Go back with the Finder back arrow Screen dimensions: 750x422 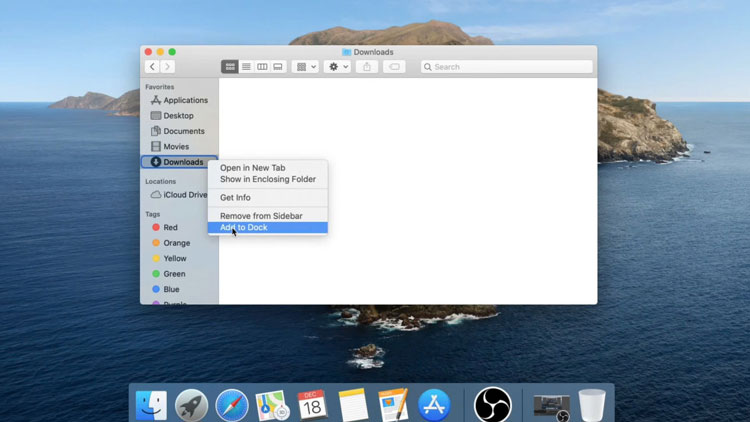(152, 67)
